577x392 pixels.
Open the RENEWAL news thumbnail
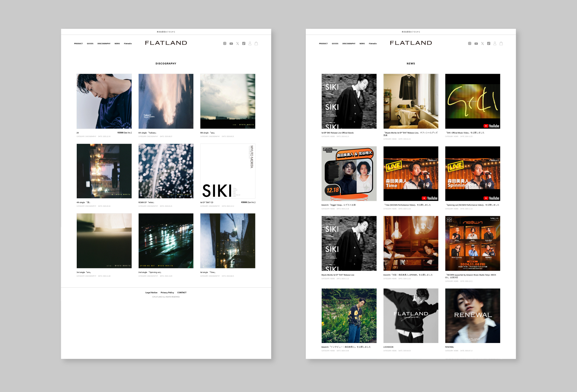click(473, 316)
